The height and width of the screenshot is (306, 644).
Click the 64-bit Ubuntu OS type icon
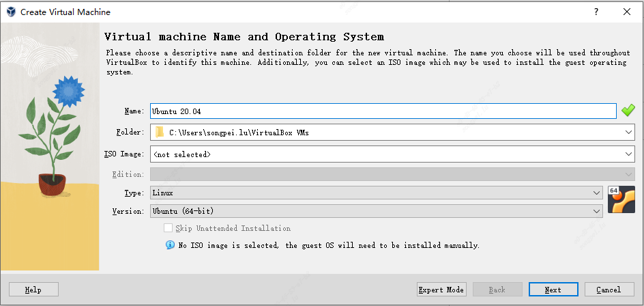click(621, 199)
